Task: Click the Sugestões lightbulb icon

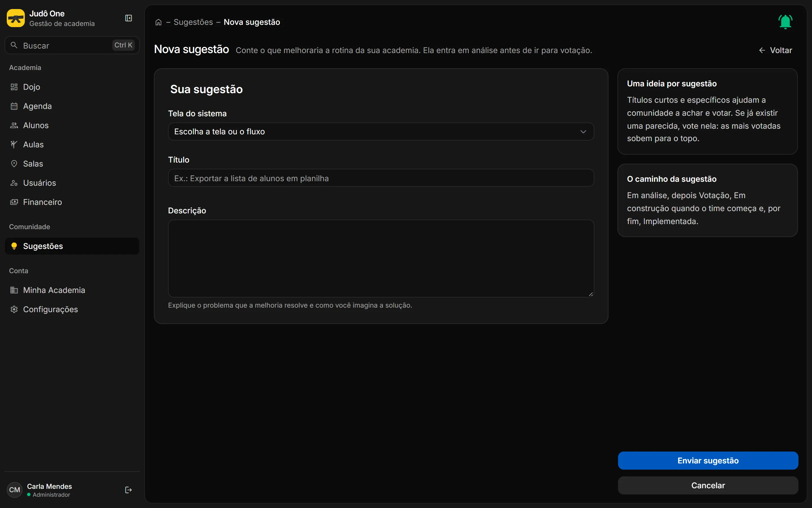Action: pyautogui.click(x=14, y=246)
